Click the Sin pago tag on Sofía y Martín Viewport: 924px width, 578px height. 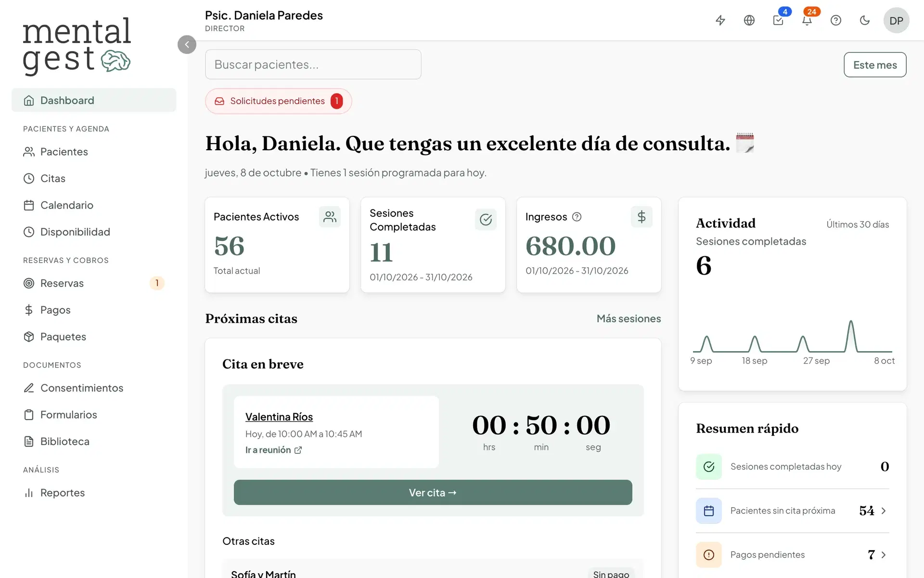611,573
